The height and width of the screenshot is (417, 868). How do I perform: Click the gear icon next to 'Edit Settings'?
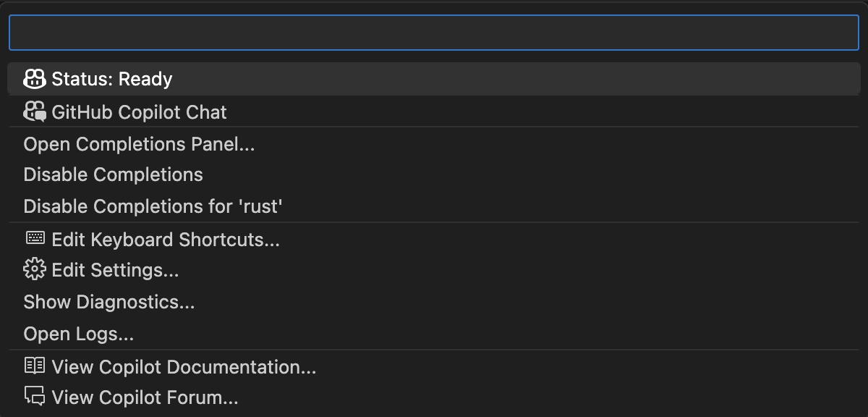pos(34,270)
